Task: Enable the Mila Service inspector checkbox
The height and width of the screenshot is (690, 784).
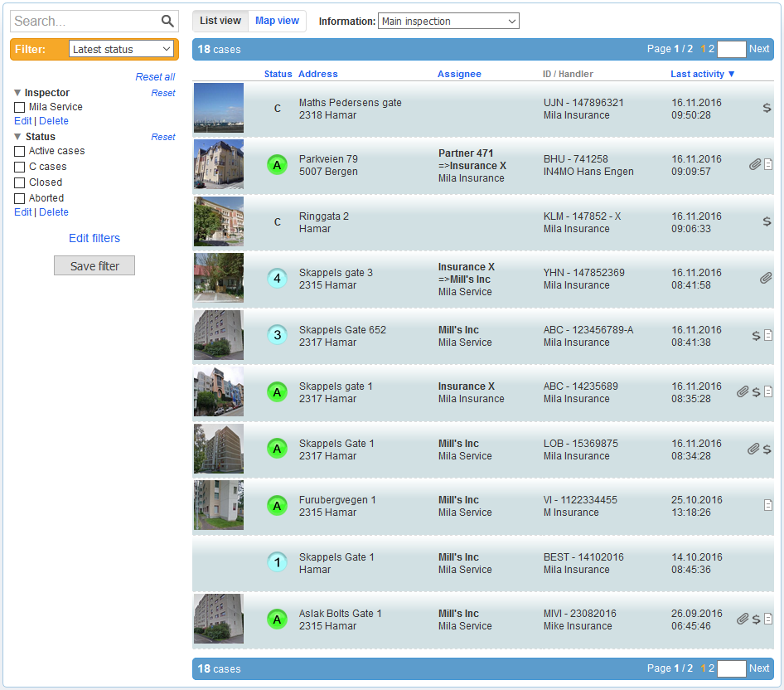Action: point(20,107)
